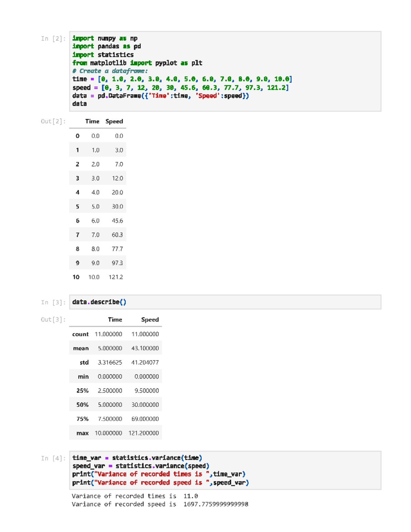This screenshot has width=411, height=532.
Task: Click the 50% row label
Action: click(83, 405)
